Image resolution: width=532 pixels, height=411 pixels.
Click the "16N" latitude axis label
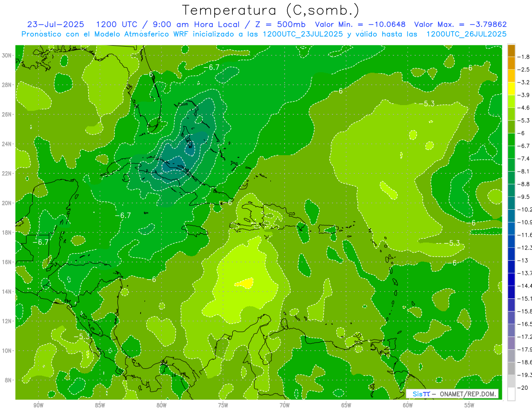(x=7, y=262)
